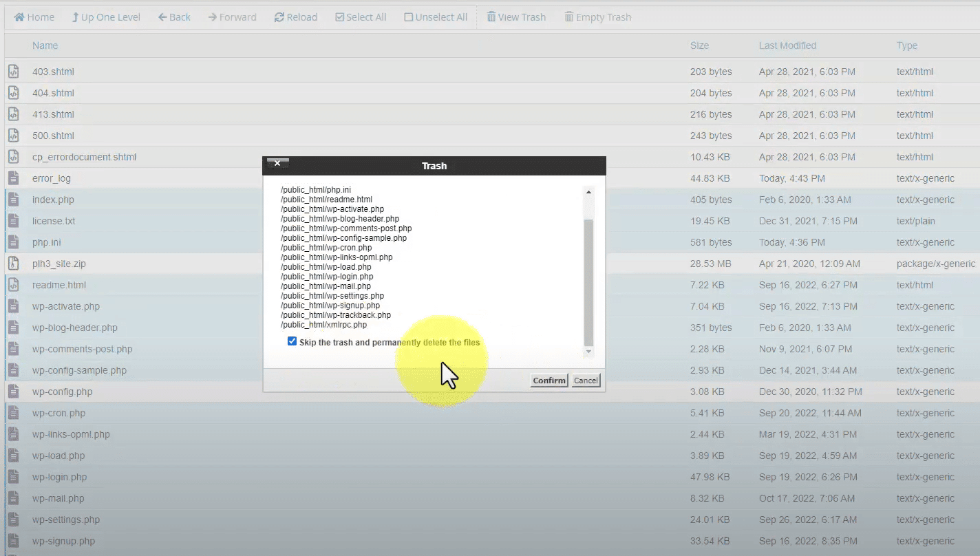
Task: Sort files by Name column header
Action: coord(45,45)
